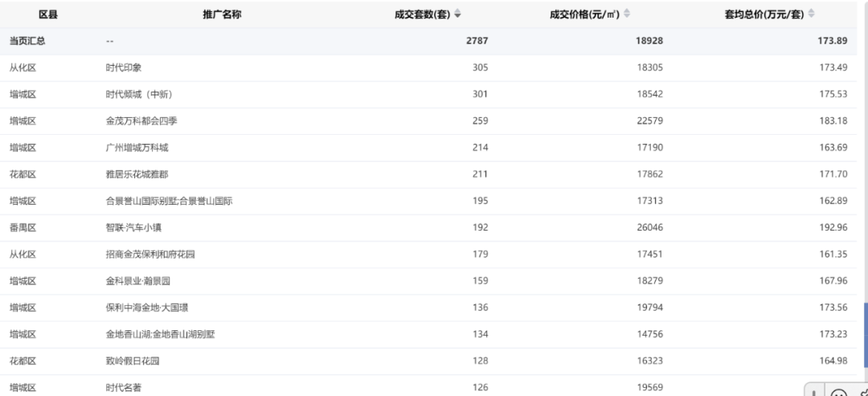Sort by 成交价格(元/㎡) using its sort arrows
The height and width of the screenshot is (396, 868).
click(x=627, y=14)
